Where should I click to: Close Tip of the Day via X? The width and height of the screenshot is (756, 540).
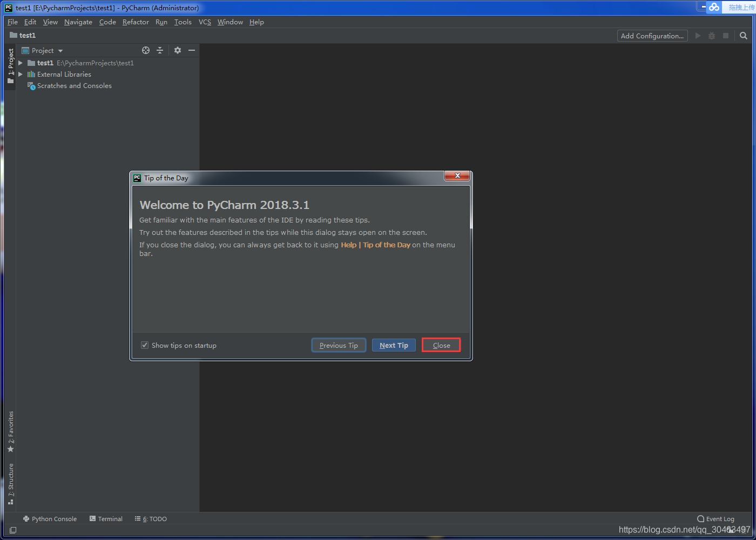coord(457,176)
